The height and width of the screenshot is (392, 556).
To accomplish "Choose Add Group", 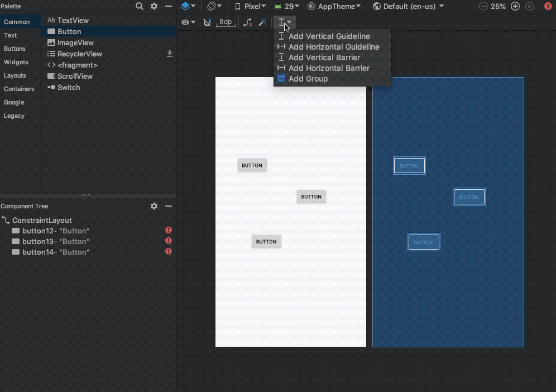I will pyautogui.click(x=332, y=79).
